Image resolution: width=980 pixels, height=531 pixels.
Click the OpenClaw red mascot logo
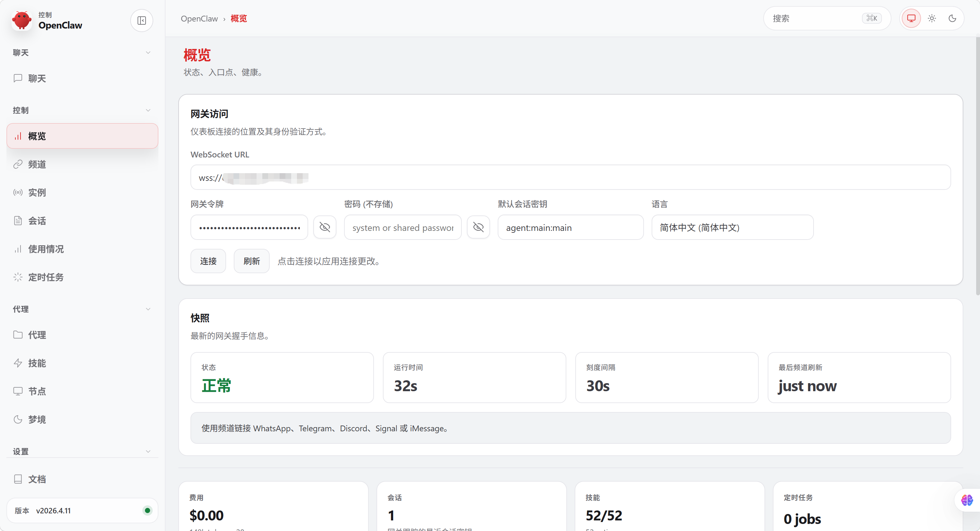click(x=22, y=21)
